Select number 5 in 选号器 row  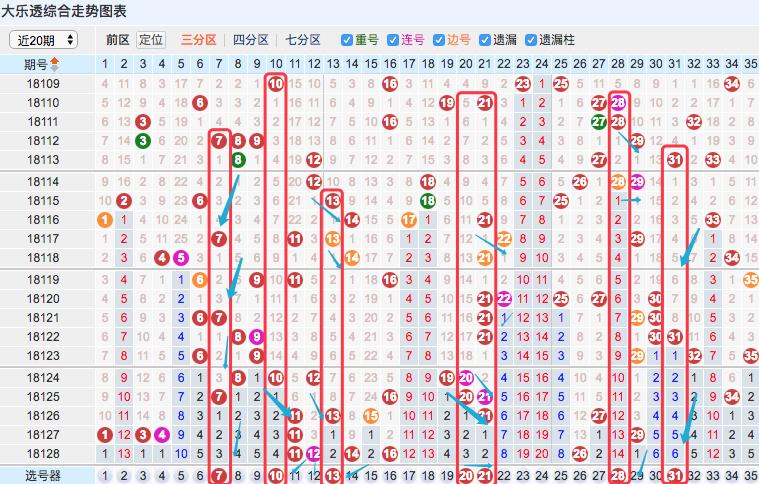(181, 476)
